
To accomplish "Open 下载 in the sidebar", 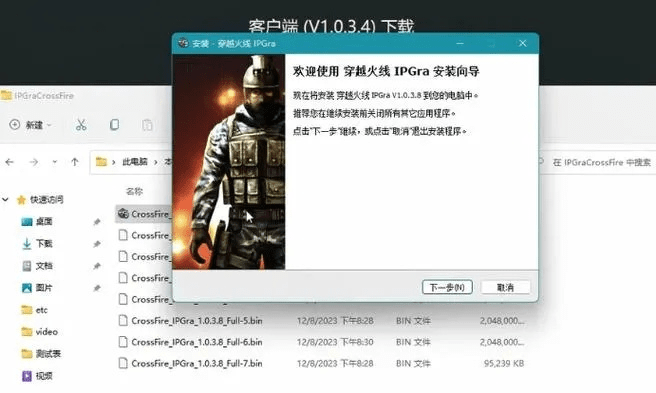I will pos(44,244).
